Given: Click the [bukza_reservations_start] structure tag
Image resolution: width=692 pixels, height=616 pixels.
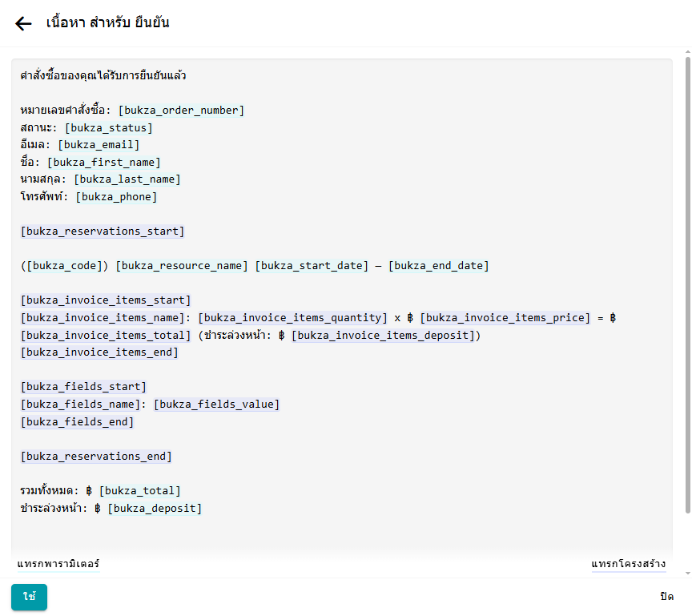Looking at the screenshot, I should pos(103,232).
